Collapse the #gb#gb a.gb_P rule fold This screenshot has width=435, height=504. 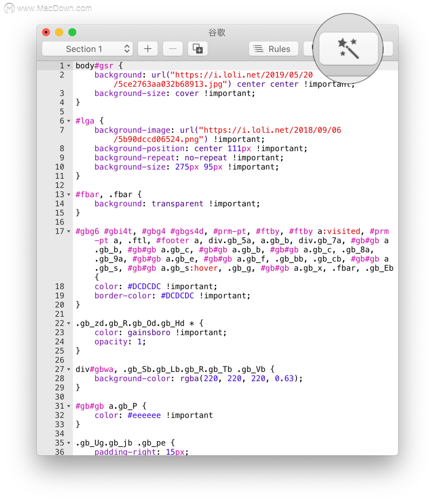pos(69,407)
